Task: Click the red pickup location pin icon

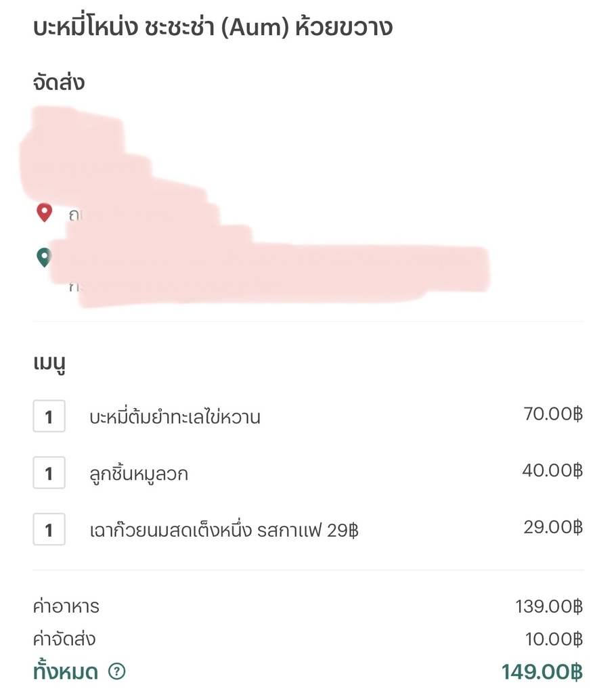Action: [44, 213]
